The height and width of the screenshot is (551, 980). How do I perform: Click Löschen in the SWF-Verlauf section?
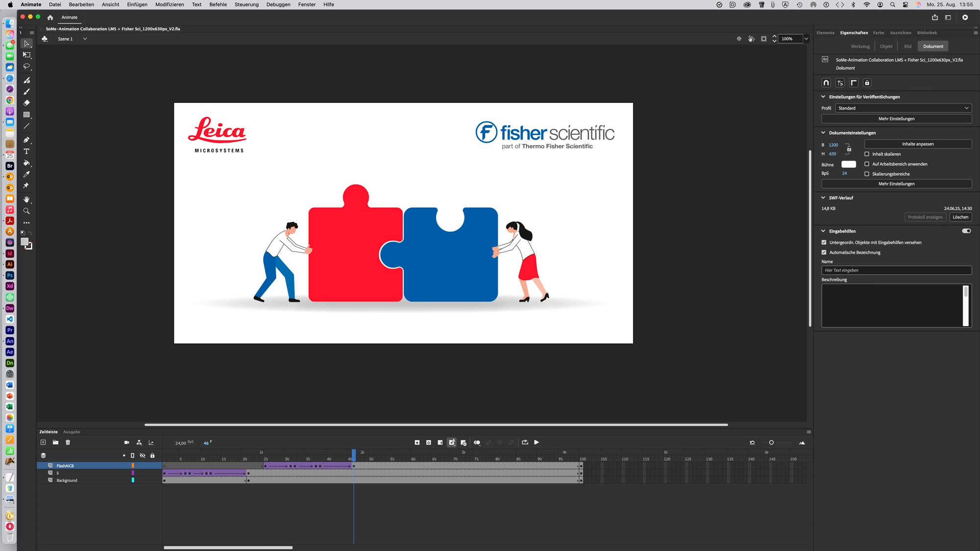pyautogui.click(x=960, y=217)
